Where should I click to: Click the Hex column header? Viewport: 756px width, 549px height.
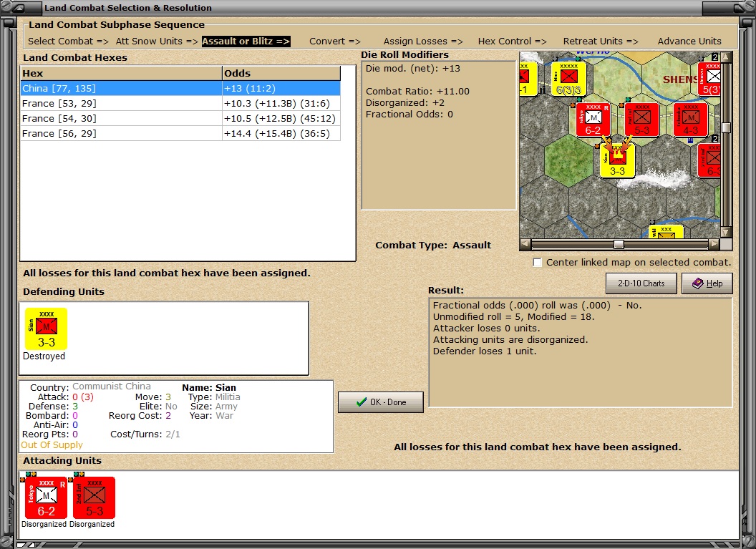pos(121,73)
